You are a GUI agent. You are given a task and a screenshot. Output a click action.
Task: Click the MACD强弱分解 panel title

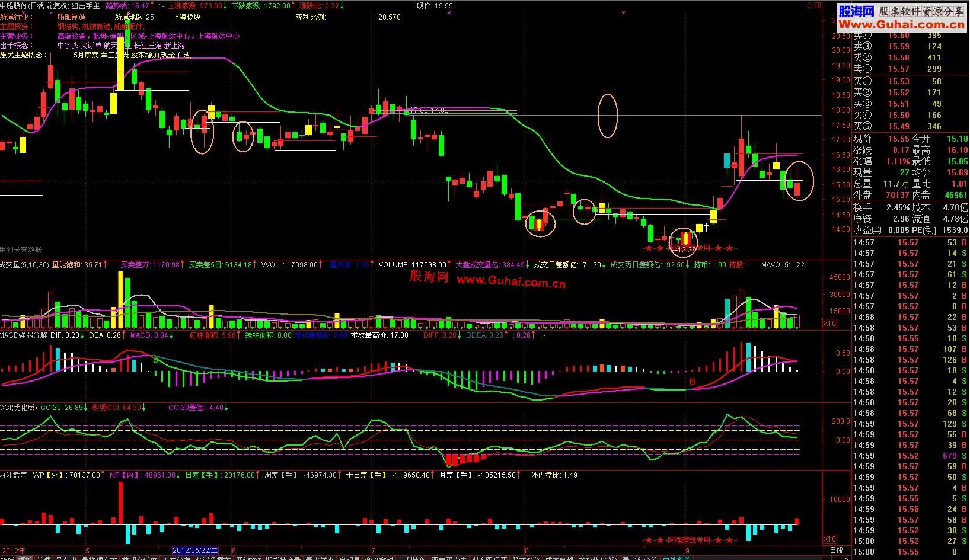tap(24, 335)
